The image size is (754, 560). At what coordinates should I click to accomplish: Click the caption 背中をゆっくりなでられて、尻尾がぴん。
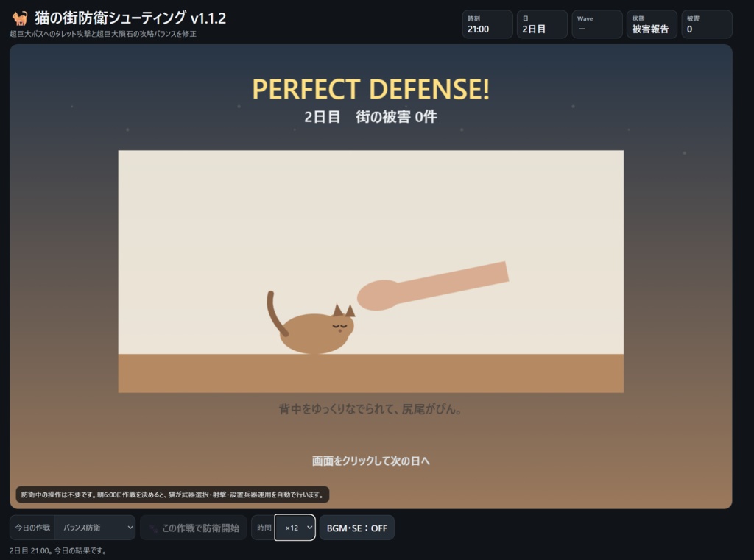(370, 409)
